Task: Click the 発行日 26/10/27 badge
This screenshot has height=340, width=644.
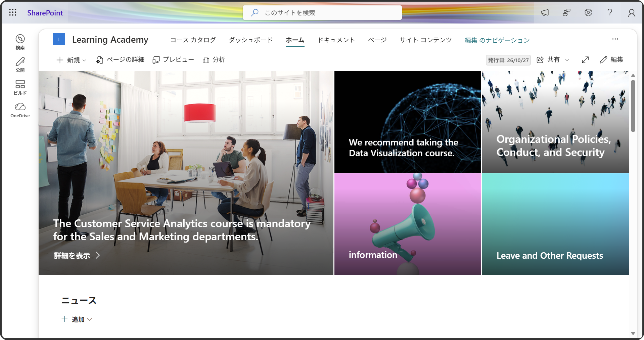Action: pyautogui.click(x=508, y=60)
